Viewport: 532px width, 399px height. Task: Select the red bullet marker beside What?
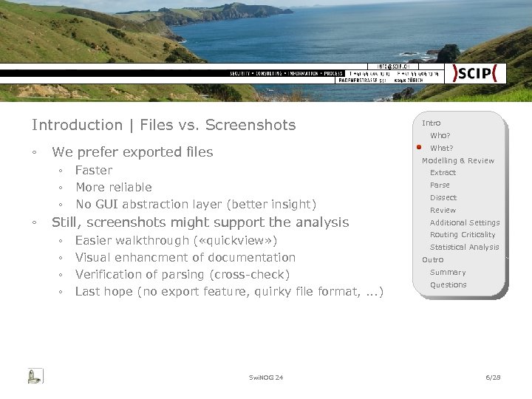[x=419, y=147]
